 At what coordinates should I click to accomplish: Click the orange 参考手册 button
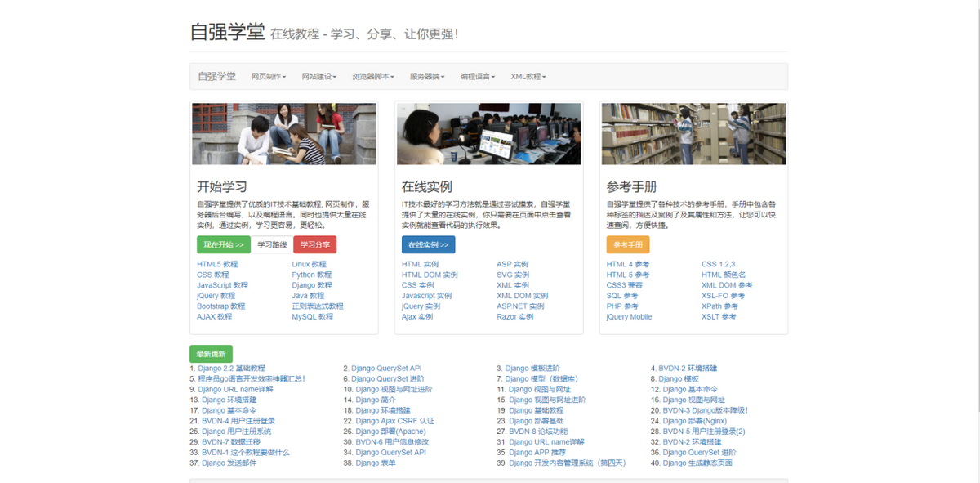click(628, 244)
